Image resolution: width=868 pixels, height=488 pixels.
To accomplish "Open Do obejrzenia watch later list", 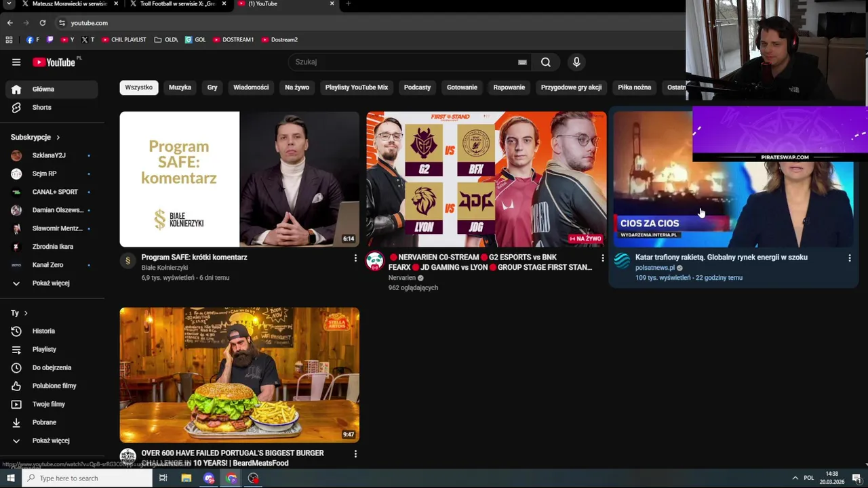I will [x=52, y=368].
